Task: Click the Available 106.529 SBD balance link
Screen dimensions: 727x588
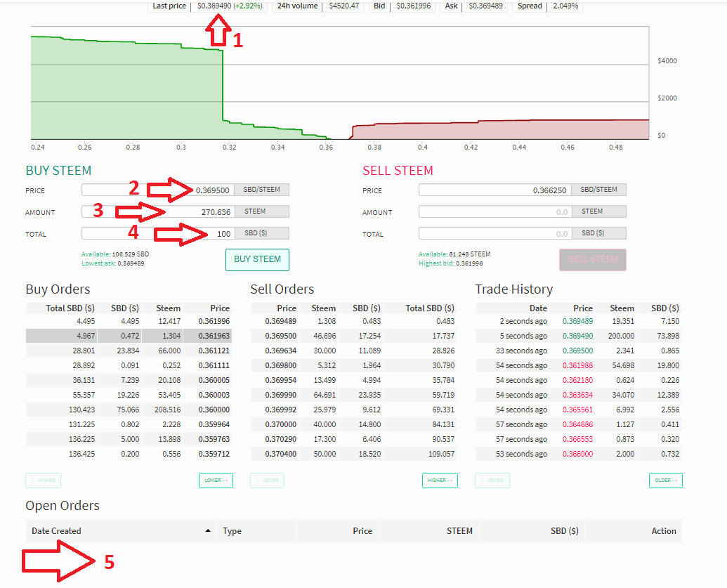Action: (x=115, y=254)
